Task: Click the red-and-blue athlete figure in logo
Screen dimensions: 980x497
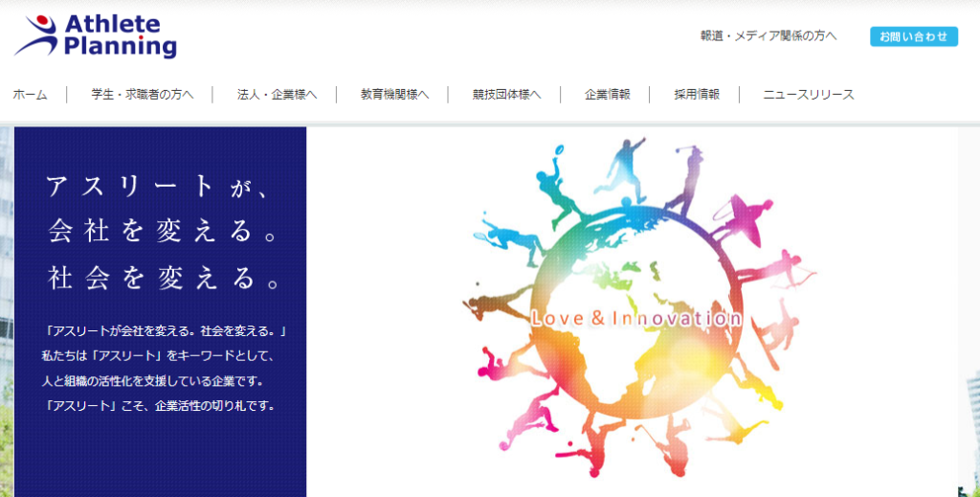Action: pyautogui.click(x=37, y=35)
